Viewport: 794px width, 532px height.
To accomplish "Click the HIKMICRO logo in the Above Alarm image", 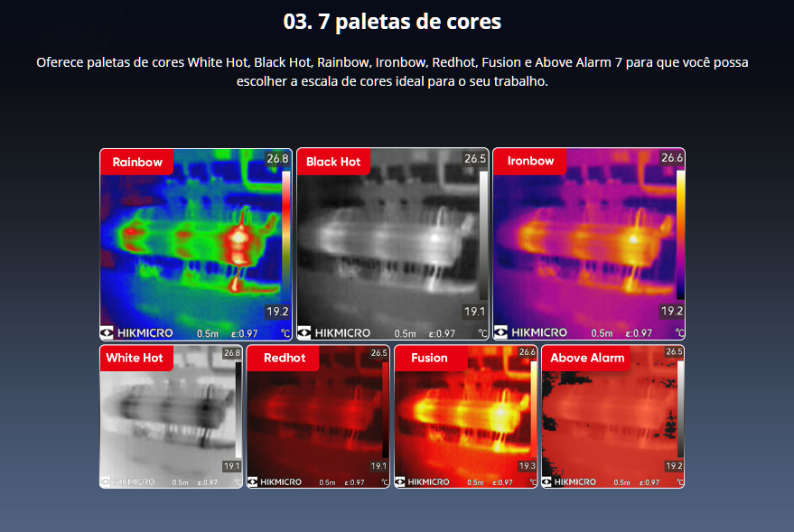I will pyautogui.click(x=569, y=482).
